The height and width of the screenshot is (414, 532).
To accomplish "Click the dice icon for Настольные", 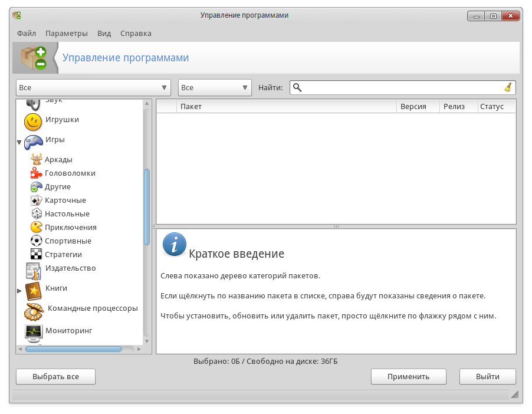I will coord(36,214).
